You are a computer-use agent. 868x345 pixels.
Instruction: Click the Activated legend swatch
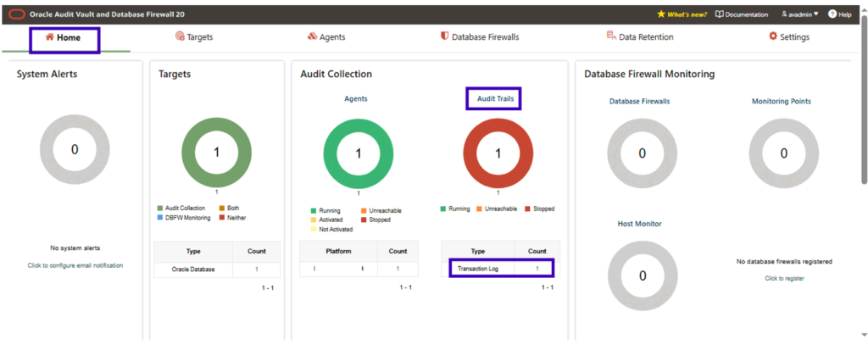314,220
